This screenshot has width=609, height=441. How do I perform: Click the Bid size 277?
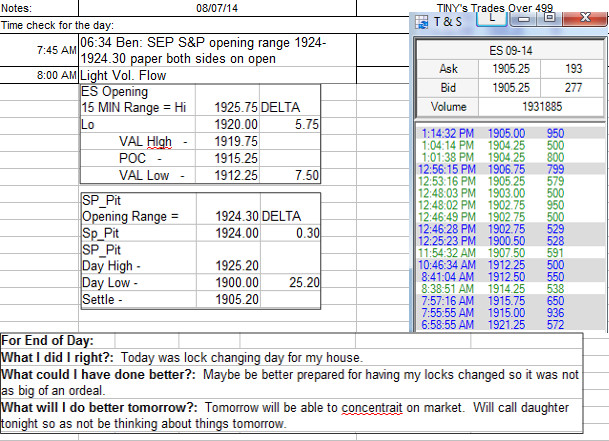click(x=573, y=88)
